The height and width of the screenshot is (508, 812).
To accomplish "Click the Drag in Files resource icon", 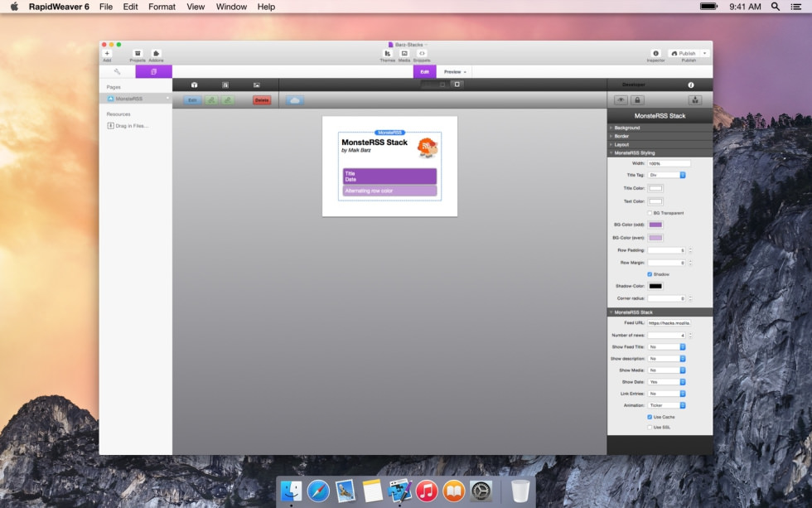I will point(110,126).
